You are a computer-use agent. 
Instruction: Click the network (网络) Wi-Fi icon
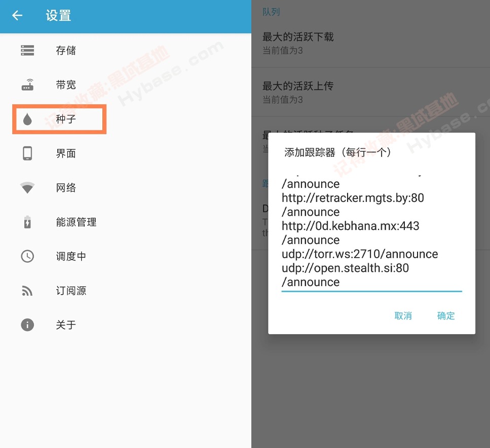(x=27, y=188)
